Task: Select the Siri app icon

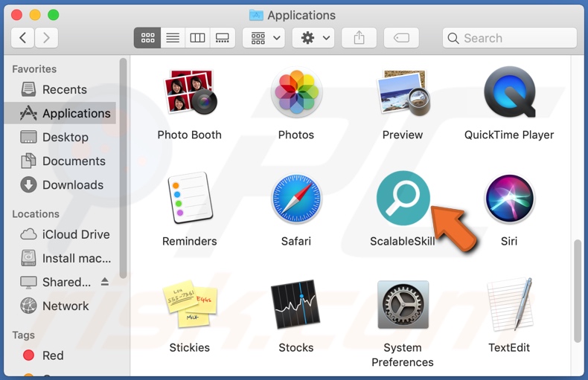Action: (x=509, y=199)
